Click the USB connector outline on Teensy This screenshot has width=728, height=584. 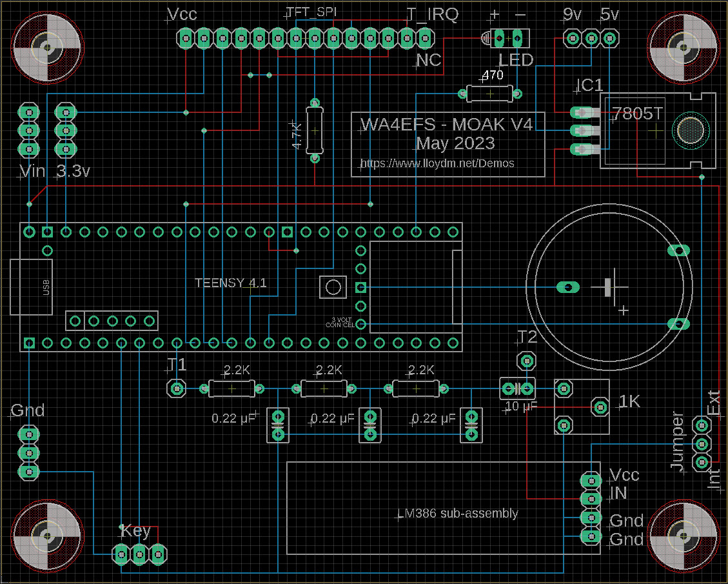click(31, 287)
